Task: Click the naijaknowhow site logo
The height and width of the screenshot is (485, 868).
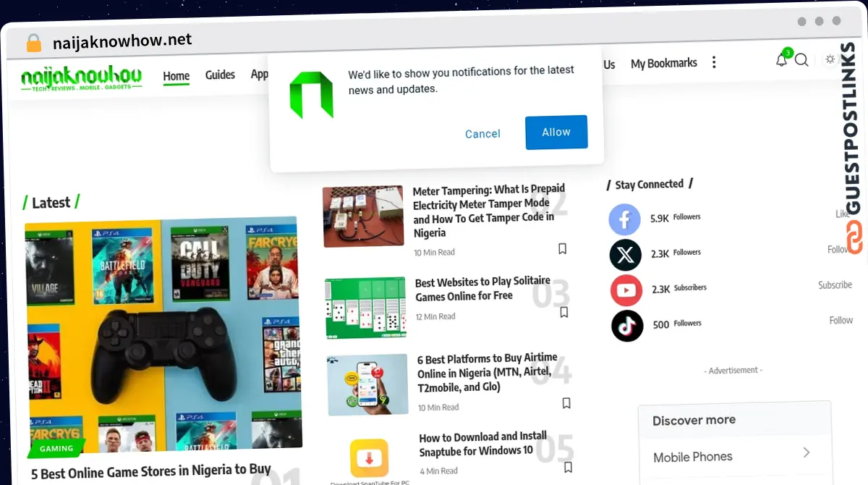Action: 81,78
